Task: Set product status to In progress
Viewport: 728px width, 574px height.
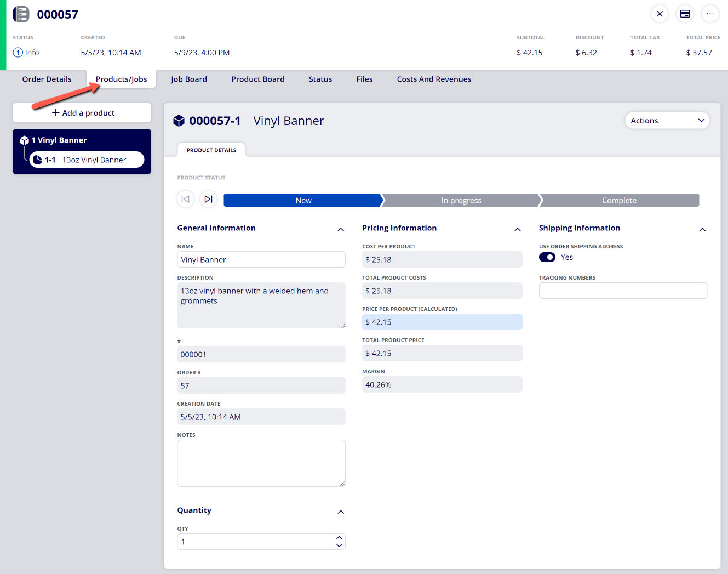Action: (x=461, y=200)
